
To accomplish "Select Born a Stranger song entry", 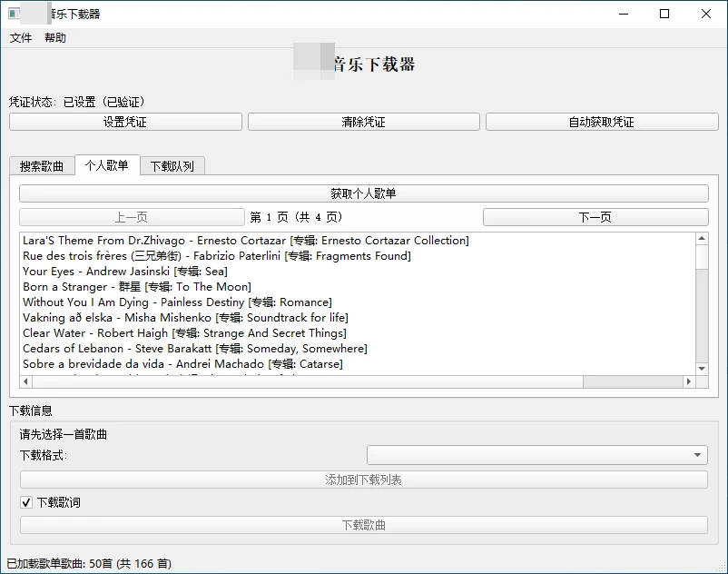I will pyautogui.click(x=137, y=287).
